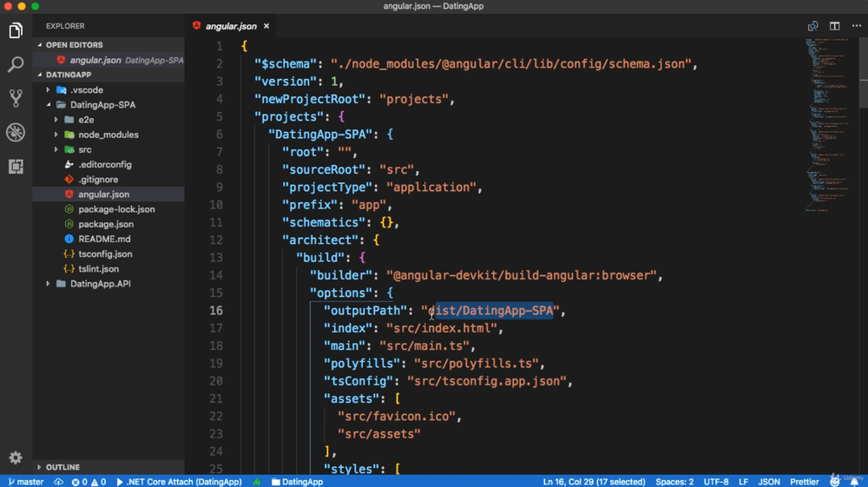This screenshot has height=487, width=868.
Task: Click the "styles" key on line 25
Action: (354, 469)
